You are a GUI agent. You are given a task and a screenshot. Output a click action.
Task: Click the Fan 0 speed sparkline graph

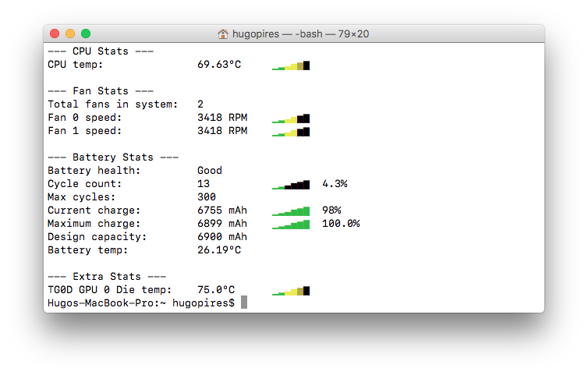click(x=291, y=119)
